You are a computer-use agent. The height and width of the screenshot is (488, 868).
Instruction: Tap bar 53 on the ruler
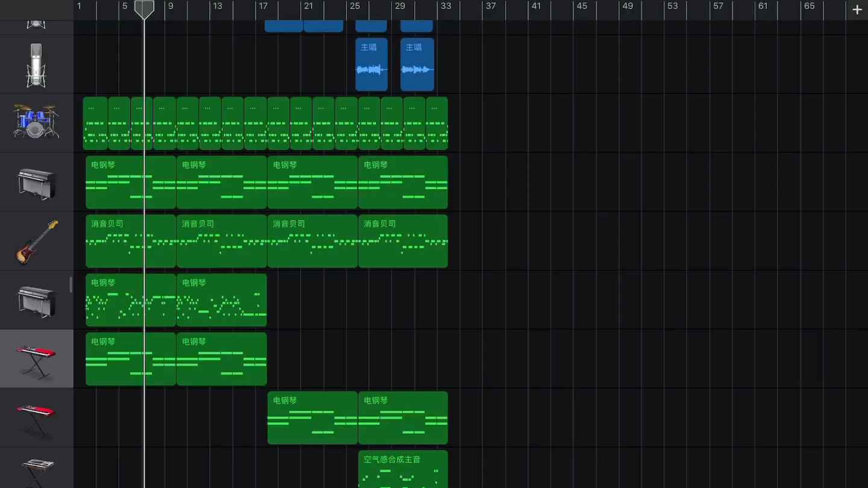(x=673, y=6)
